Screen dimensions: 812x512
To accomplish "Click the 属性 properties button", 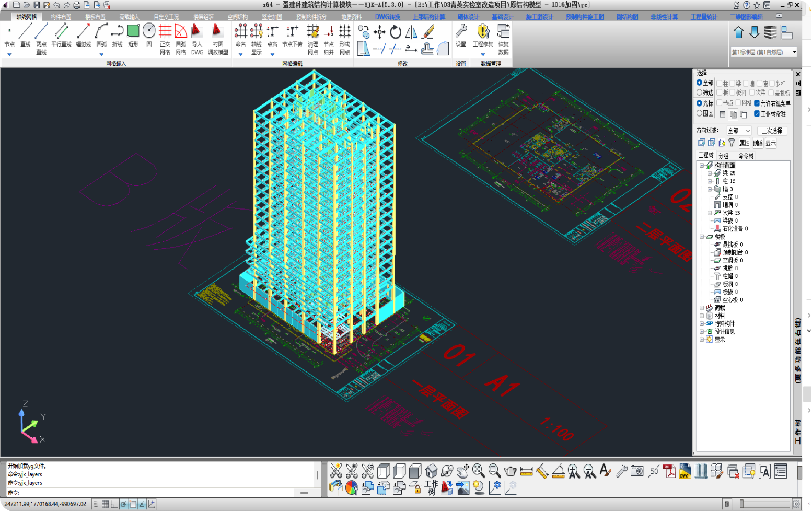I will (x=744, y=143).
